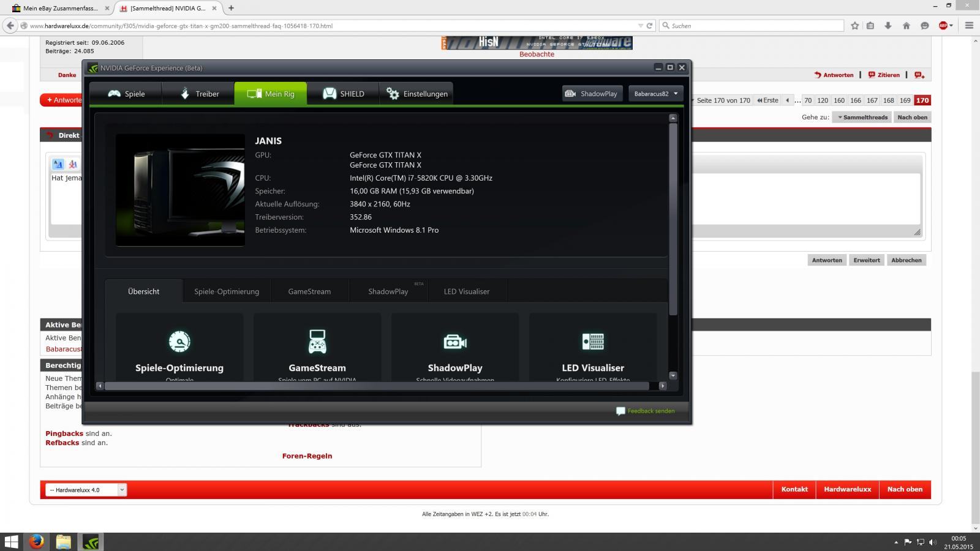The image size is (980, 551).
Task: Go to Erste page link
Action: (767, 100)
